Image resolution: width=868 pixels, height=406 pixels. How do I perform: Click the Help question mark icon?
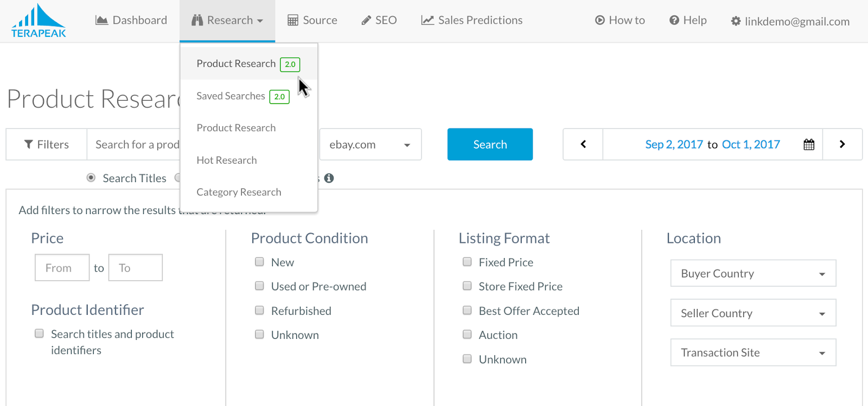point(674,21)
